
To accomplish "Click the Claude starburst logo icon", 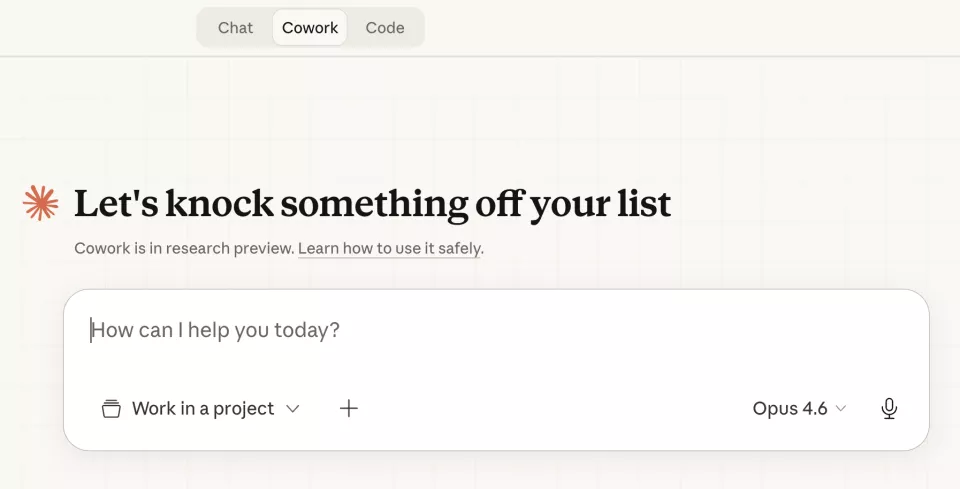I will [x=41, y=203].
